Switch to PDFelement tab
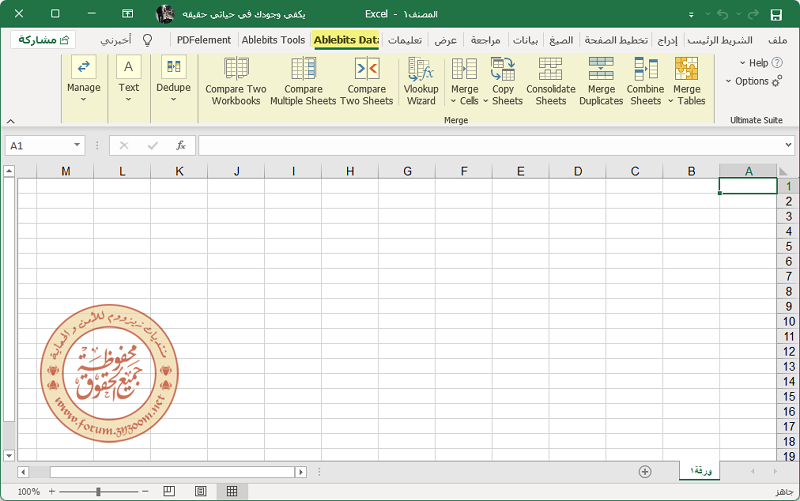800x501 pixels. point(204,40)
